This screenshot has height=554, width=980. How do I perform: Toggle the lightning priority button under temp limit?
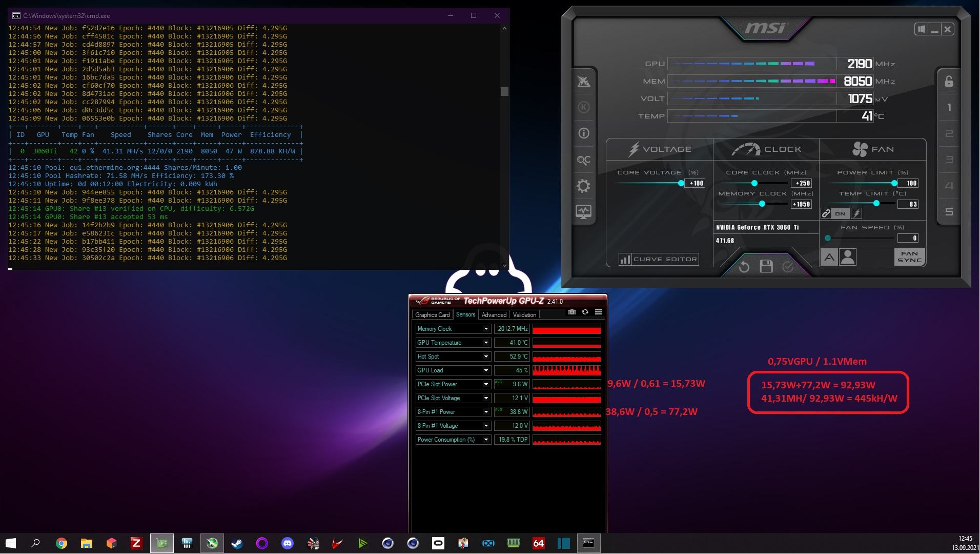856,213
